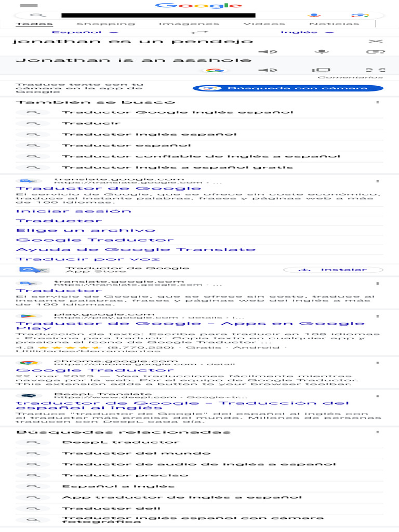The image size is (399, 532).
Task: Open camera translate icon in source box
Action: click(376, 51)
